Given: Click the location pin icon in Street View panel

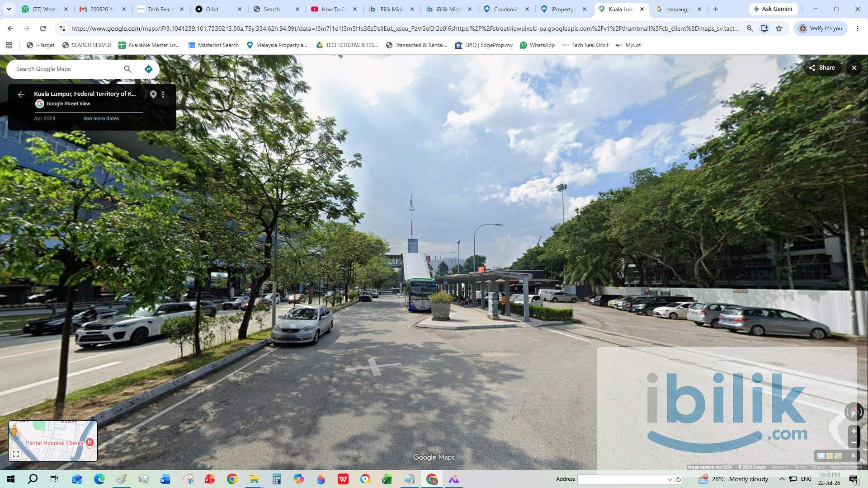Looking at the screenshot, I should [153, 94].
